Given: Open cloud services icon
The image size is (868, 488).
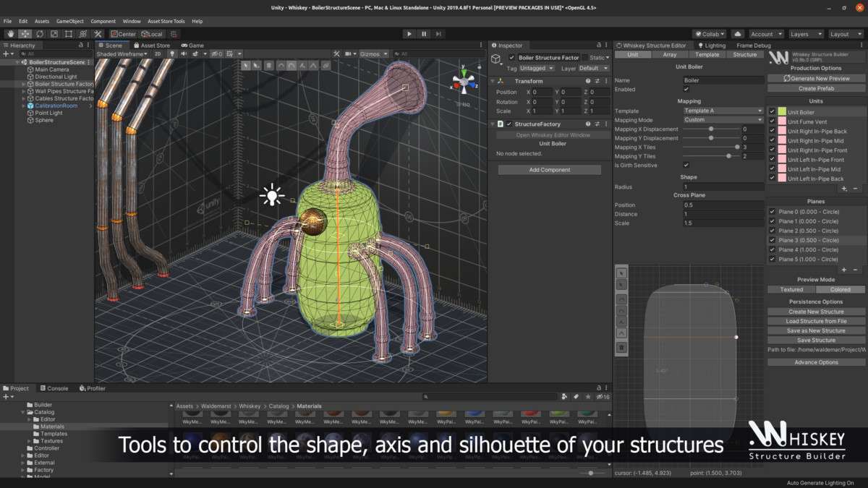Looking at the screenshot, I should [737, 34].
